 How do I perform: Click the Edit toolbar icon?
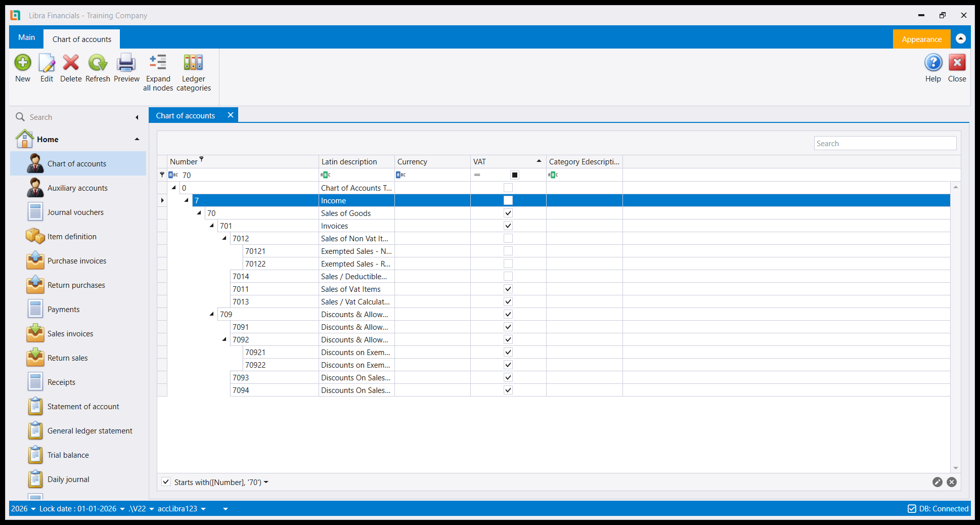(x=47, y=63)
